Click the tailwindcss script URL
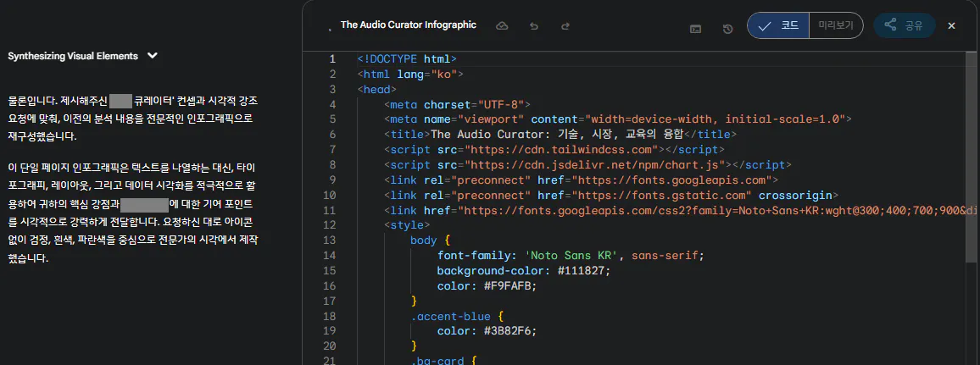The height and width of the screenshot is (365, 980). click(x=560, y=150)
